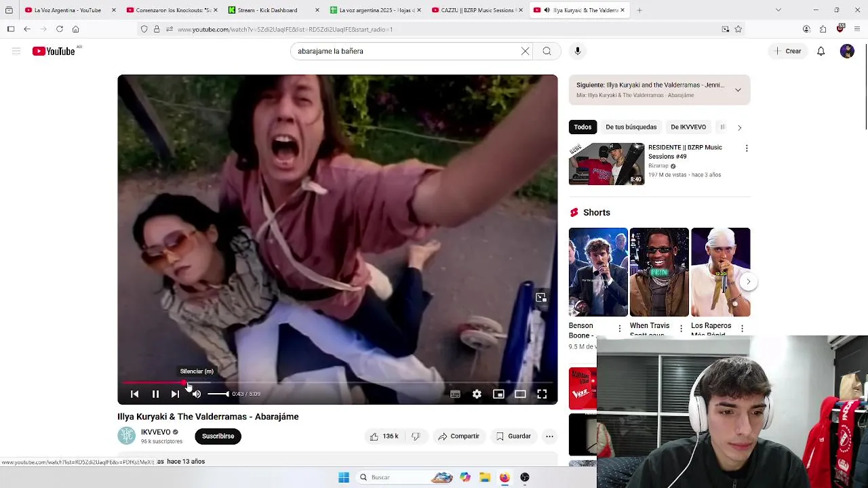The width and height of the screenshot is (868, 488).
Task: Open the YouTube guide hamburger menu
Action: pyautogui.click(x=16, y=51)
